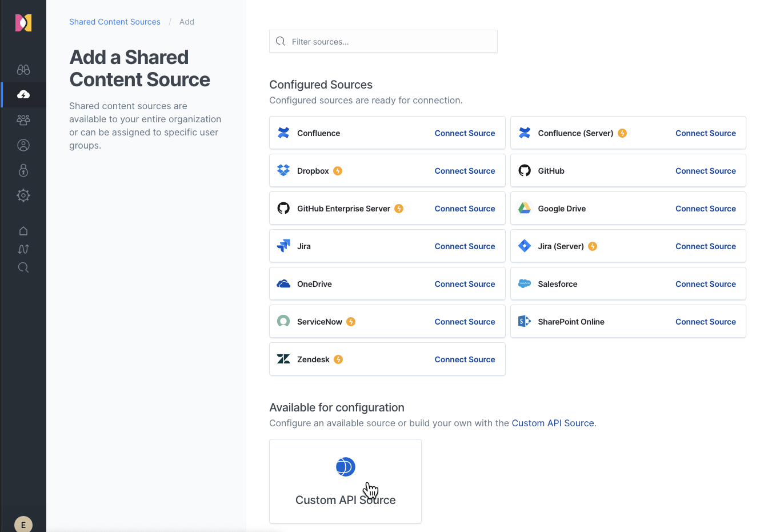Screen dimensions: 764x532
Task: Open the Sources cloud sidebar icon
Action: (x=23, y=95)
